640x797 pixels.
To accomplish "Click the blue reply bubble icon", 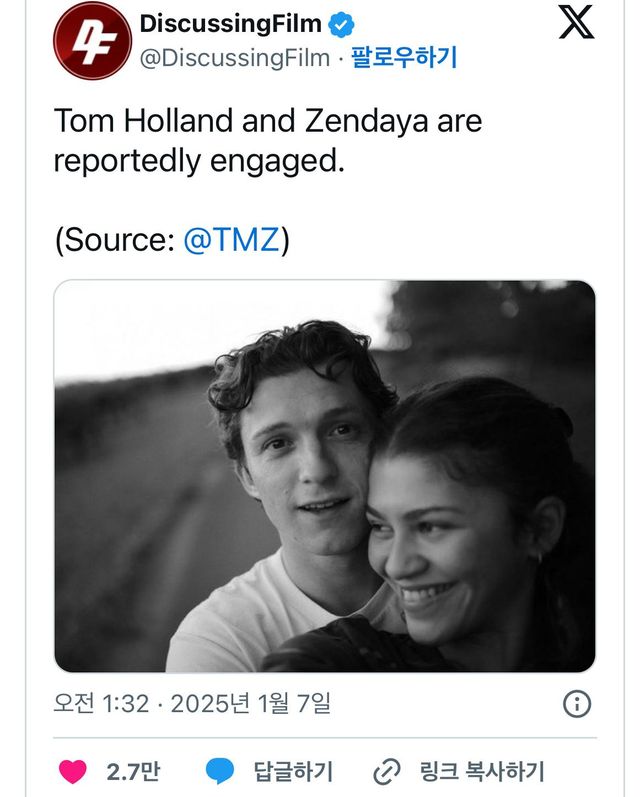I will point(219,771).
